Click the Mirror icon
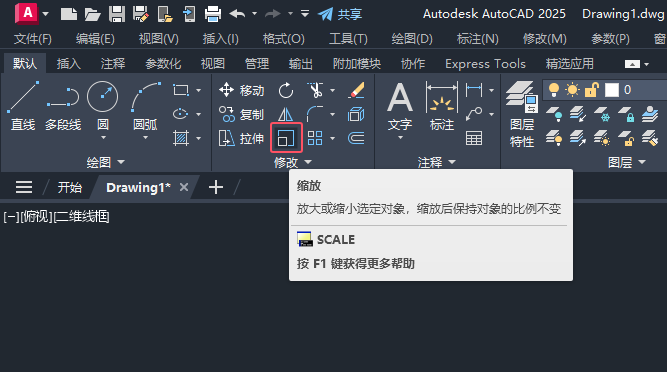The height and width of the screenshot is (372, 667). pyautogui.click(x=286, y=114)
